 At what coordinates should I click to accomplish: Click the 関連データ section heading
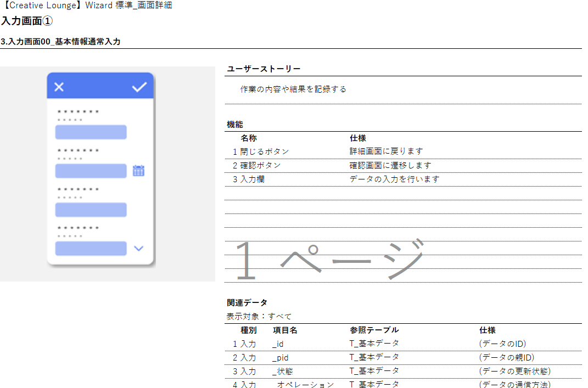[247, 302]
